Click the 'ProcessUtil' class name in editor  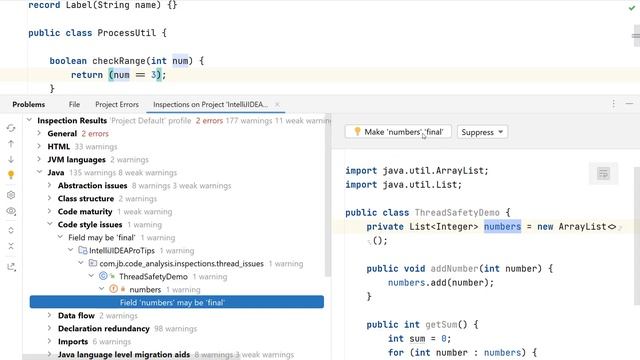point(126,33)
